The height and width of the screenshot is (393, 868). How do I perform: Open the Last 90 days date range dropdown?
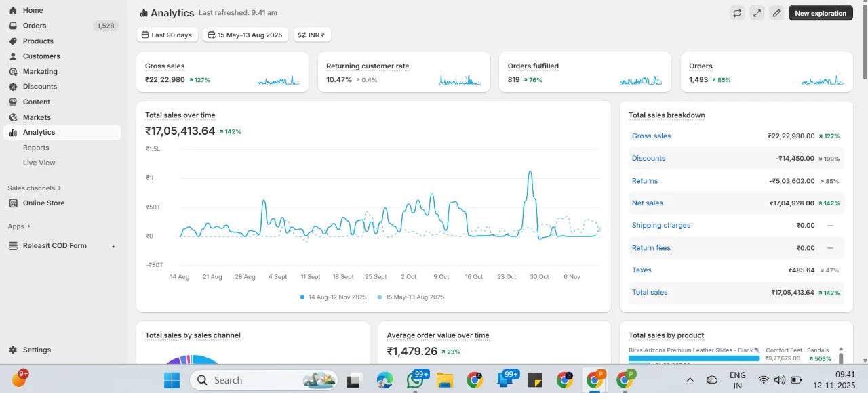pos(167,35)
